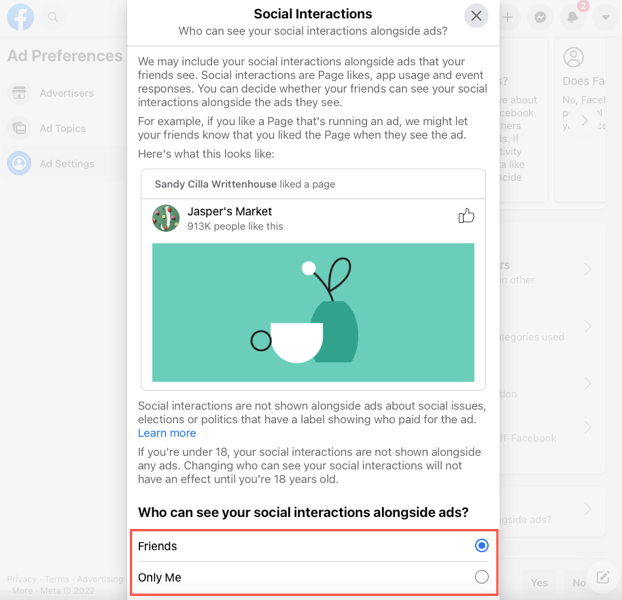This screenshot has width=622, height=600.
Task: Click the Facebook logo icon
Action: (x=20, y=17)
